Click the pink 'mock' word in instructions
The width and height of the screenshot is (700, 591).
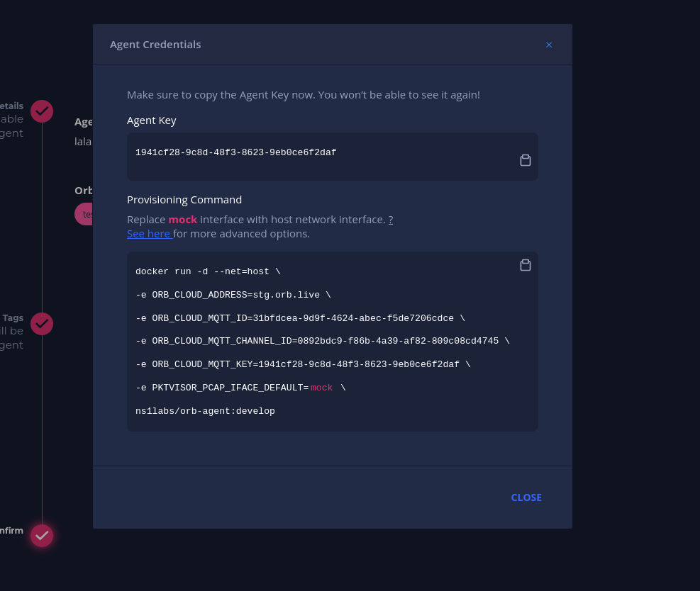[x=182, y=220]
